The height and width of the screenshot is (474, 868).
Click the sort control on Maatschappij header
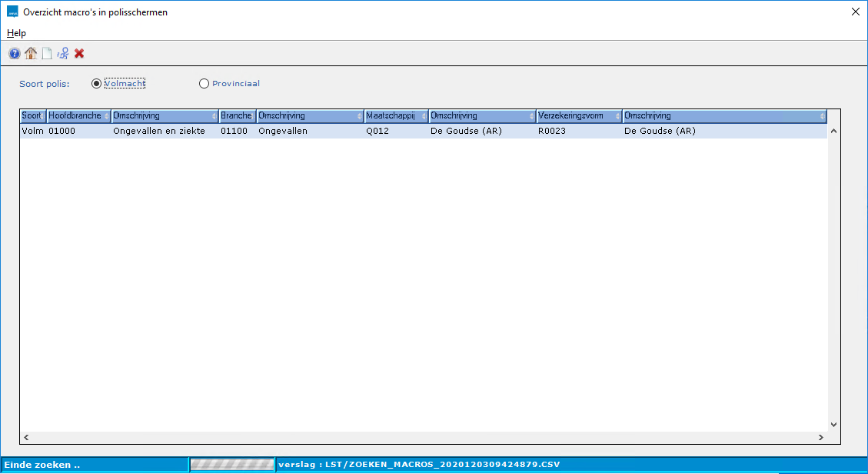(x=422, y=115)
